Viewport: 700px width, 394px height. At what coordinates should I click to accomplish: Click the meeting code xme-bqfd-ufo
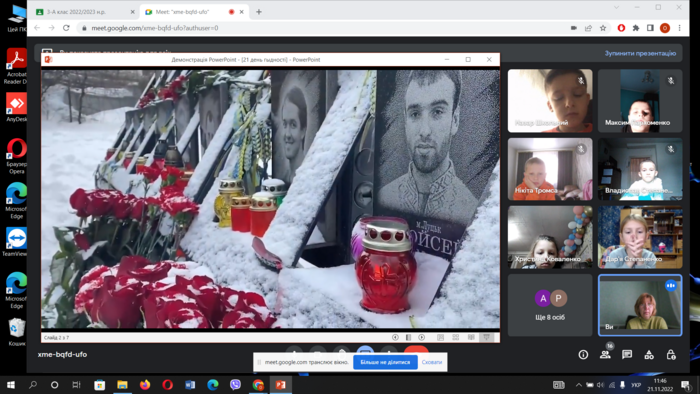pos(62,354)
